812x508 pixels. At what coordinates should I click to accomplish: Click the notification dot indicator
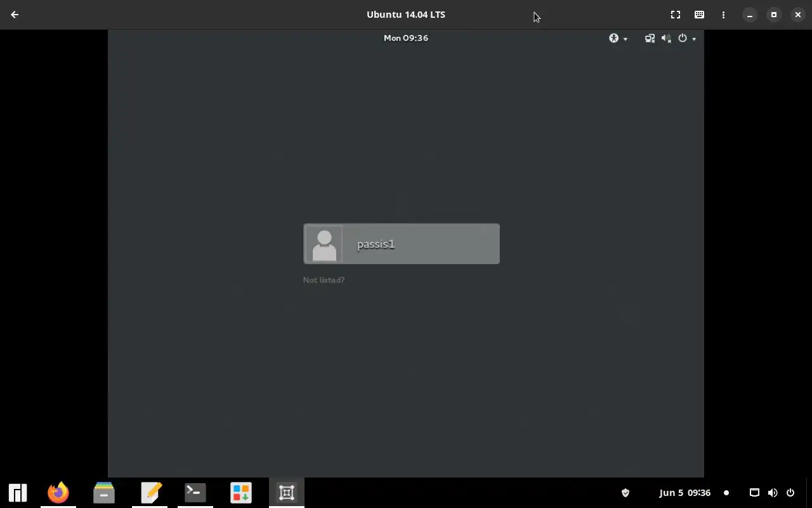point(726,493)
